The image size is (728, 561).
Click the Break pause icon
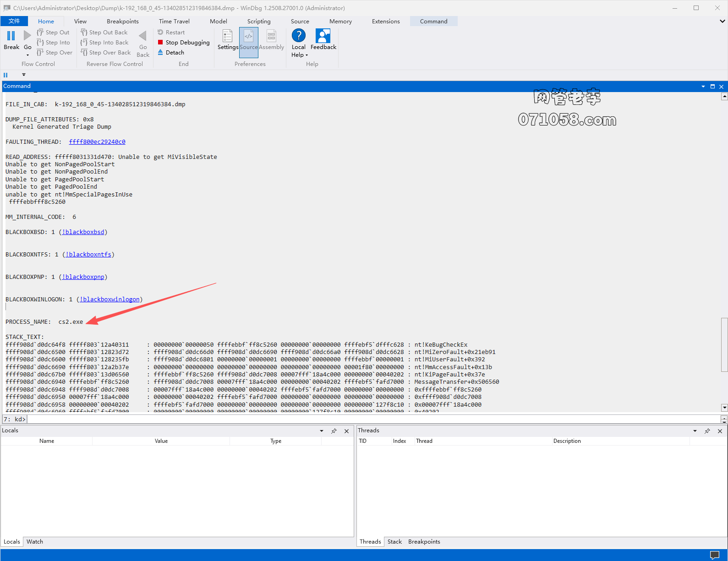coord(11,36)
